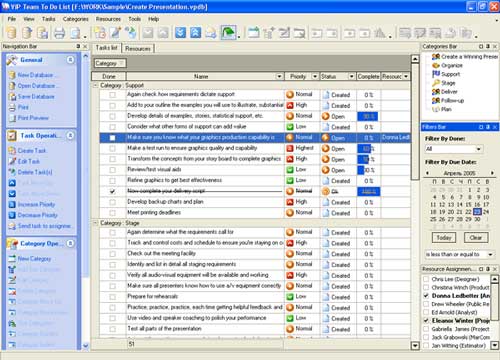Tick the Chris Lee (Designer) checkbox

tap(426, 279)
